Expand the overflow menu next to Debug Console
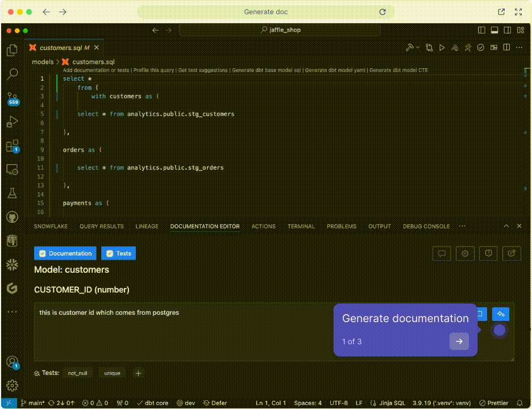Viewport: 532px width, 409px height. [462, 226]
